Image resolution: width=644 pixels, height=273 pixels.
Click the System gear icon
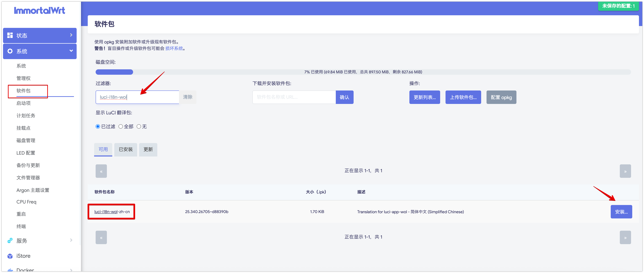coord(10,51)
